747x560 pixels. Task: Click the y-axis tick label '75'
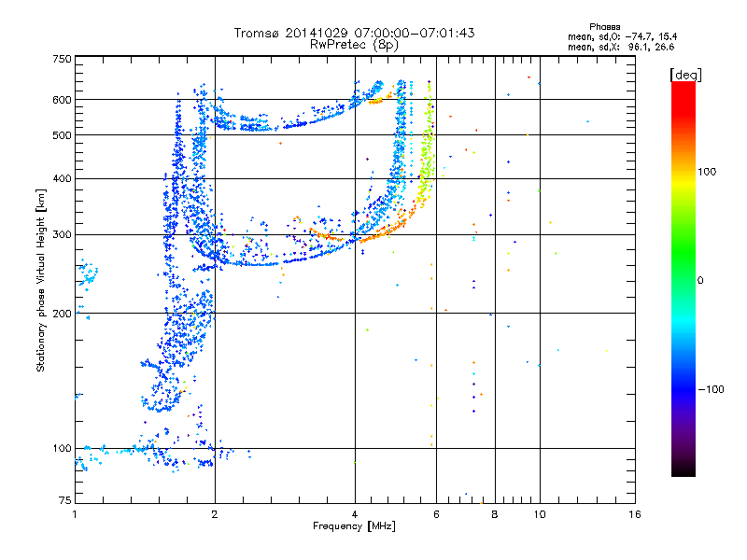[65, 500]
